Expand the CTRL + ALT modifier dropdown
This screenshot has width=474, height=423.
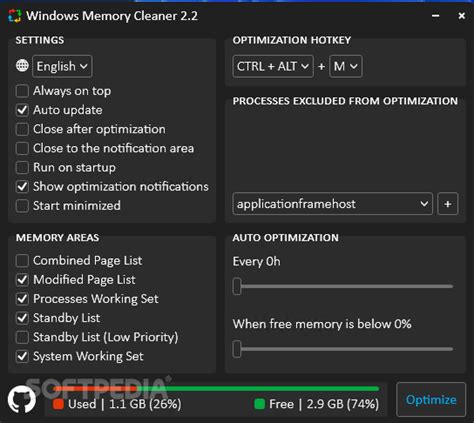pos(273,66)
